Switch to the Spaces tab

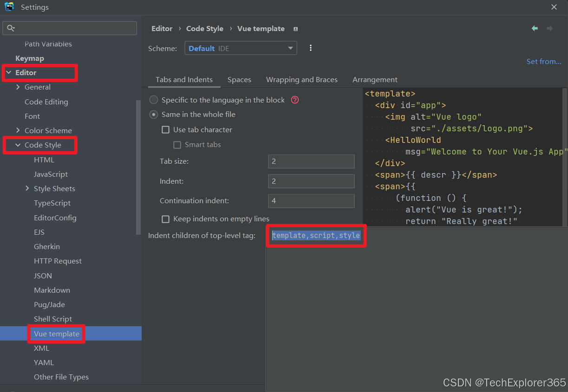tap(239, 80)
